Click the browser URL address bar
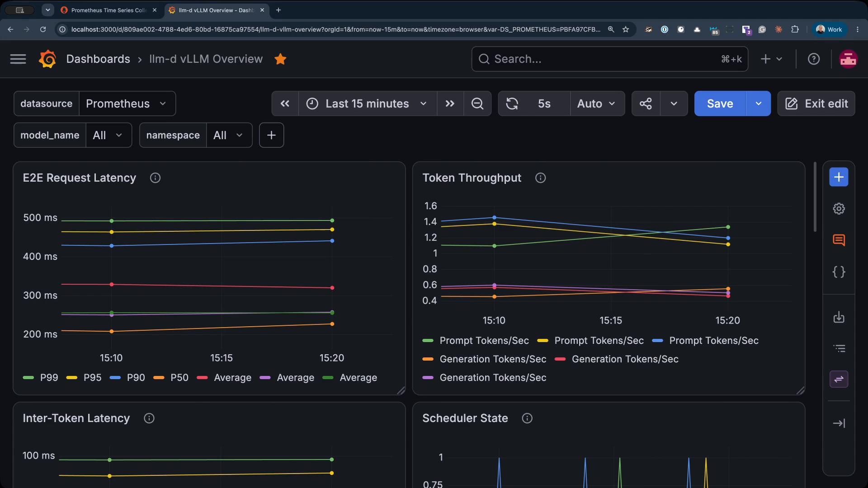Image resolution: width=868 pixels, height=488 pixels. tap(335, 29)
